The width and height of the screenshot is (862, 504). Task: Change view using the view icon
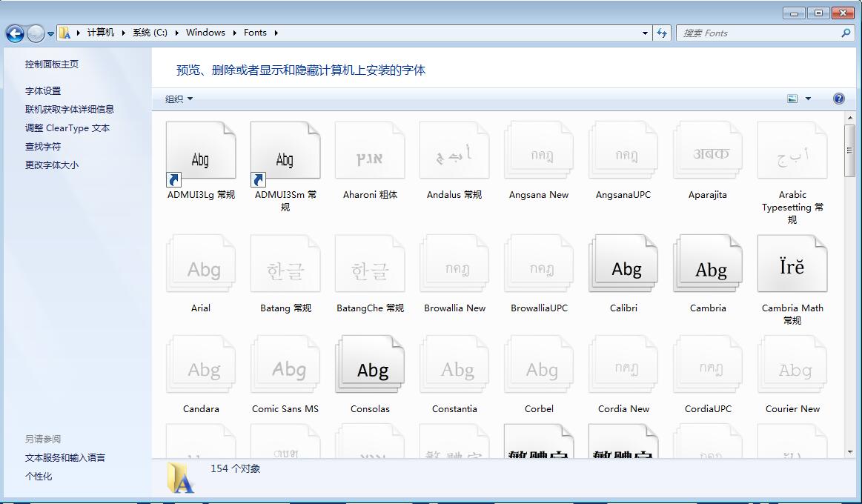point(792,99)
